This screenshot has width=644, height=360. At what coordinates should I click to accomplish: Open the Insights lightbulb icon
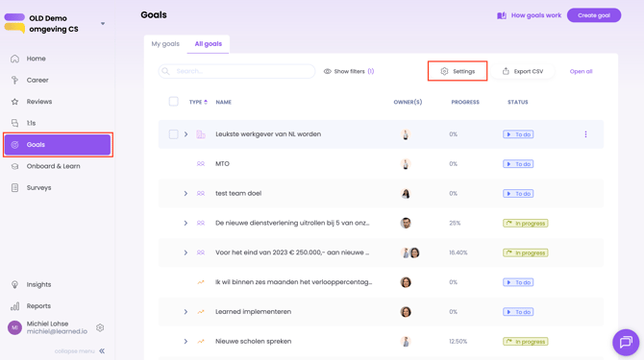tap(14, 284)
